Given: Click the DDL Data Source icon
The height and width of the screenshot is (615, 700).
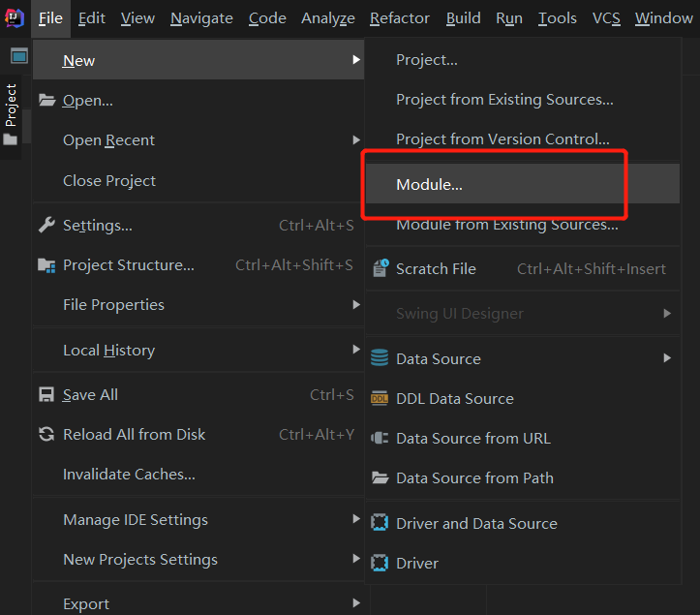Looking at the screenshot, I should [x=380, y=399].
